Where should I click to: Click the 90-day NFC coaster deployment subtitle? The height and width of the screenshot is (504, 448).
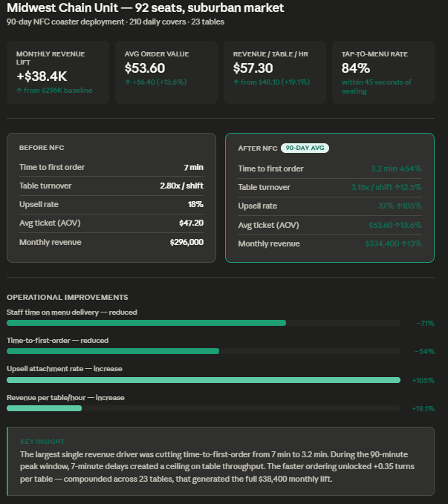click(x=115, y=22)
